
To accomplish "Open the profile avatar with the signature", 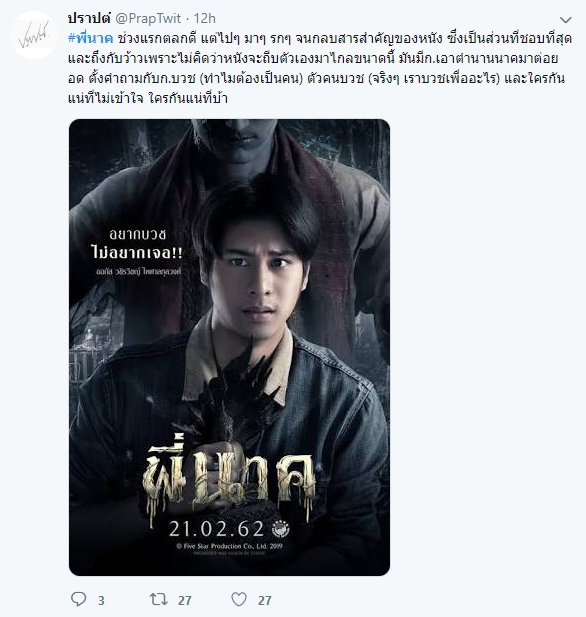I will pos(34,35).
